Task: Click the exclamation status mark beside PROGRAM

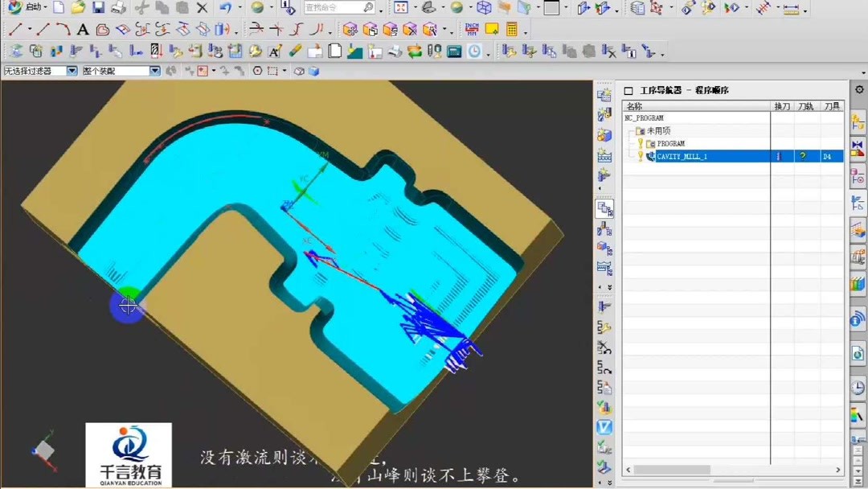Action: coord(641,143)
